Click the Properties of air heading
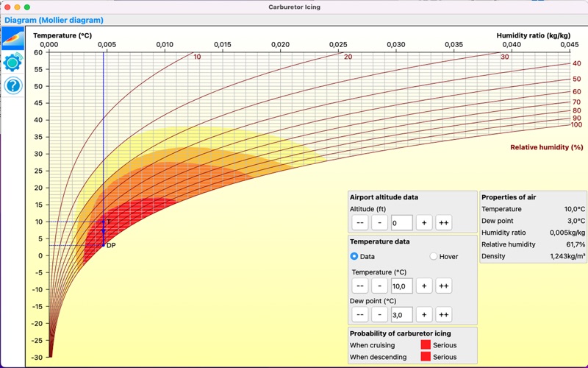This screenshot has height=368, width=588. point(509,197)
